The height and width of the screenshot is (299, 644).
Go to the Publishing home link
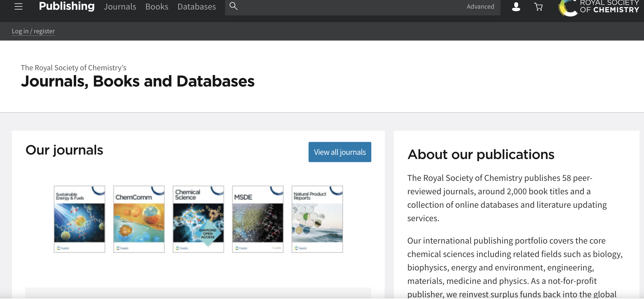[x=67, y=6]
